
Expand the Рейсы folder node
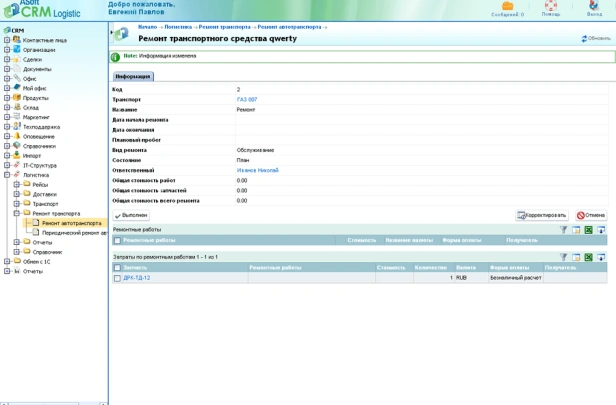tap(17, 185)
